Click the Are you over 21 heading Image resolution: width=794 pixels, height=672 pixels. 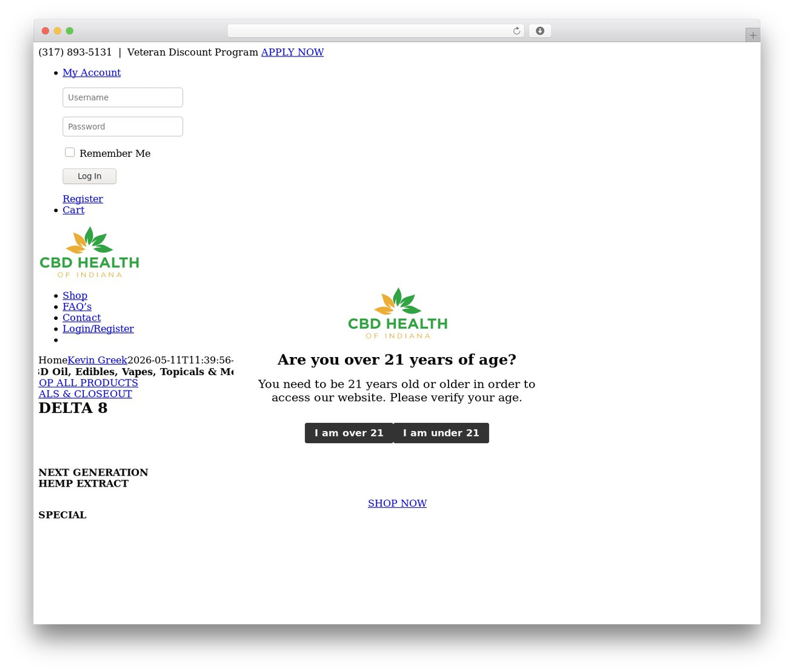(x=397, y=360)
